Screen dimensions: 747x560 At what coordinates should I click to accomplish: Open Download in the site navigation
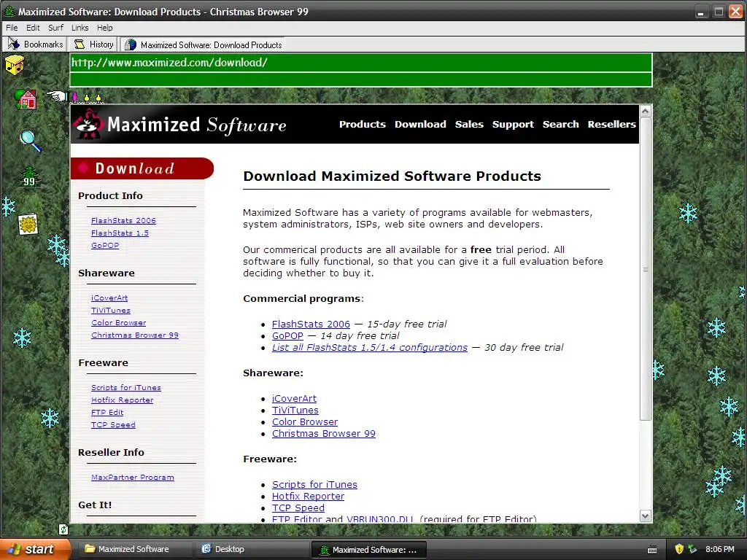pos(420,124)
